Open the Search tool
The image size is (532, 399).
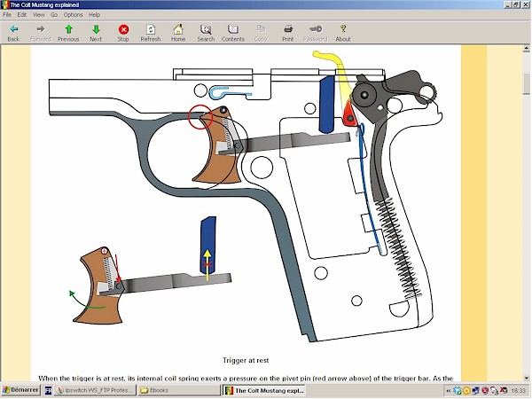tap(206, 34)
